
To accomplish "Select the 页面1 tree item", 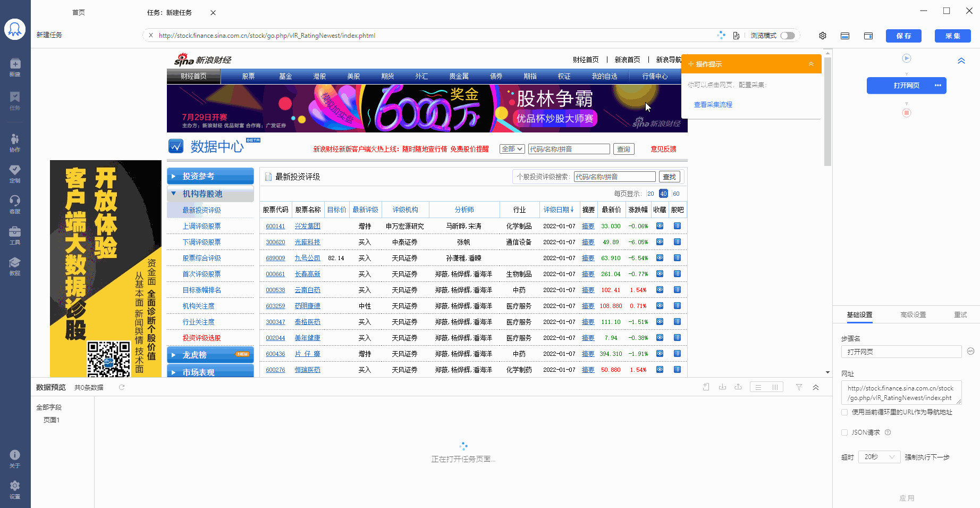I will point(52,420).
